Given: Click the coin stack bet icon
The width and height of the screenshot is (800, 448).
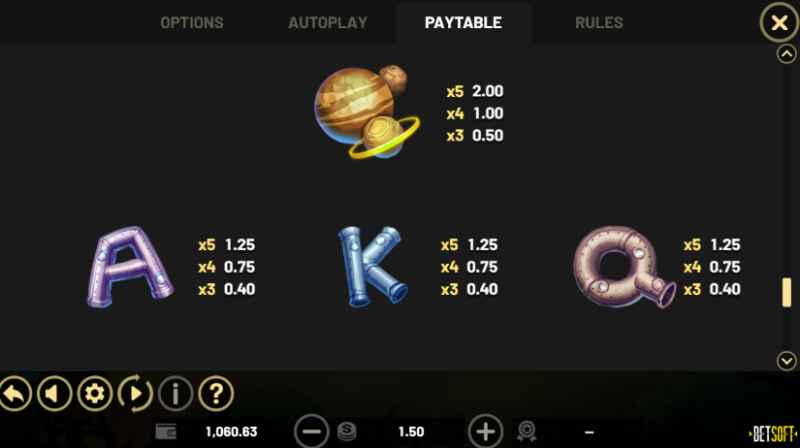Looking at the screenshot, I should [x=347, y=432].
